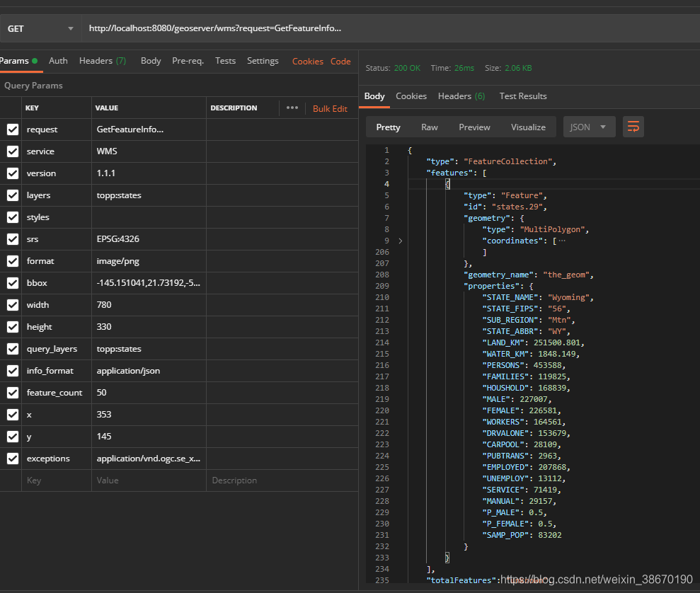Switch to the Visualize view
Viewport: 700px width, 593px height.
(528, 127)
